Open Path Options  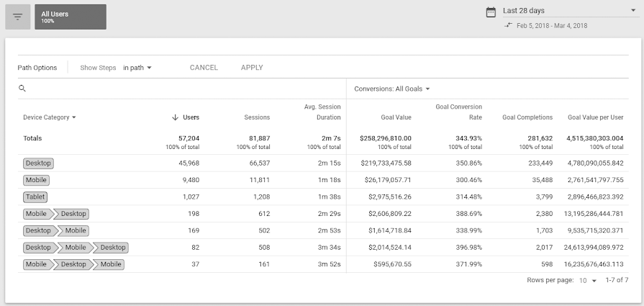pyautogui.click(x=37, y=68)
